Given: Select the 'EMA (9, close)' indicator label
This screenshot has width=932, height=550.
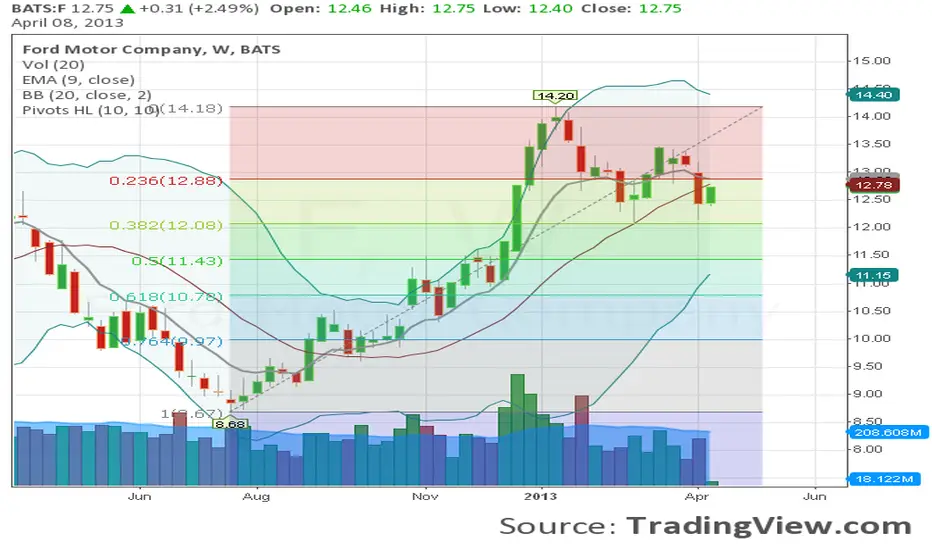Looking at the screenshot, I should (x=78, y=80).
